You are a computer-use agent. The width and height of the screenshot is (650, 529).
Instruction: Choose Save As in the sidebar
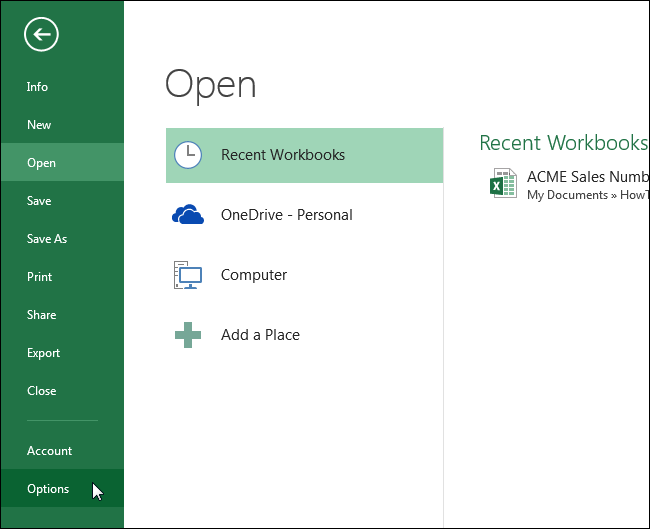click(x=47, y=239)
